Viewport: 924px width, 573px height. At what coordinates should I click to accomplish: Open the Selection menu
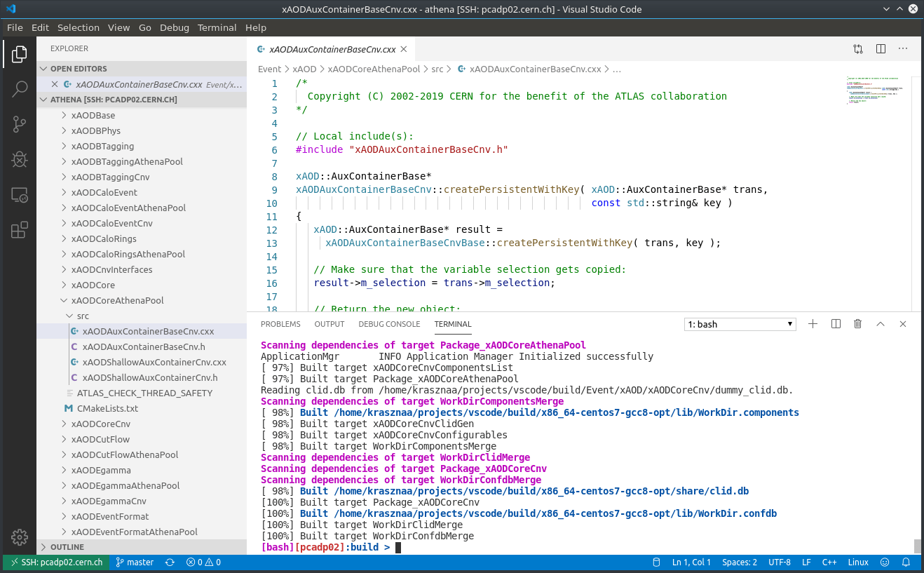[79, 27]
